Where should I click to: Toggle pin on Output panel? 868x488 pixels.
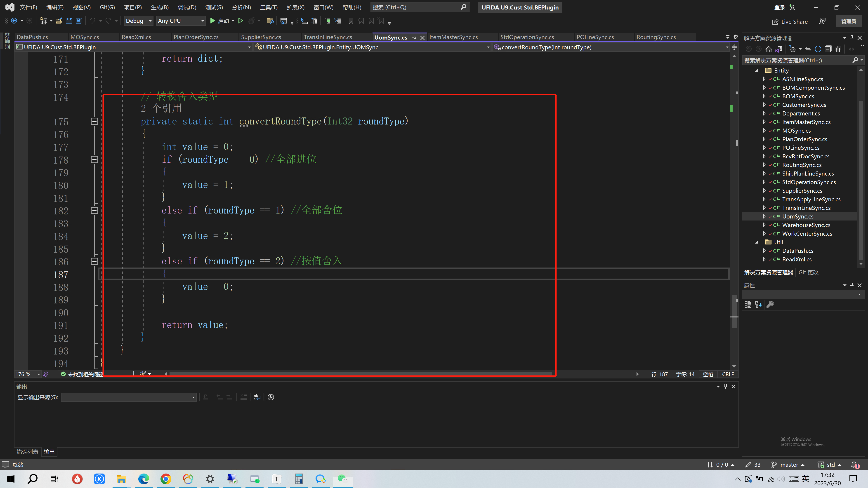pyautogui.click(x=725, y=386)
